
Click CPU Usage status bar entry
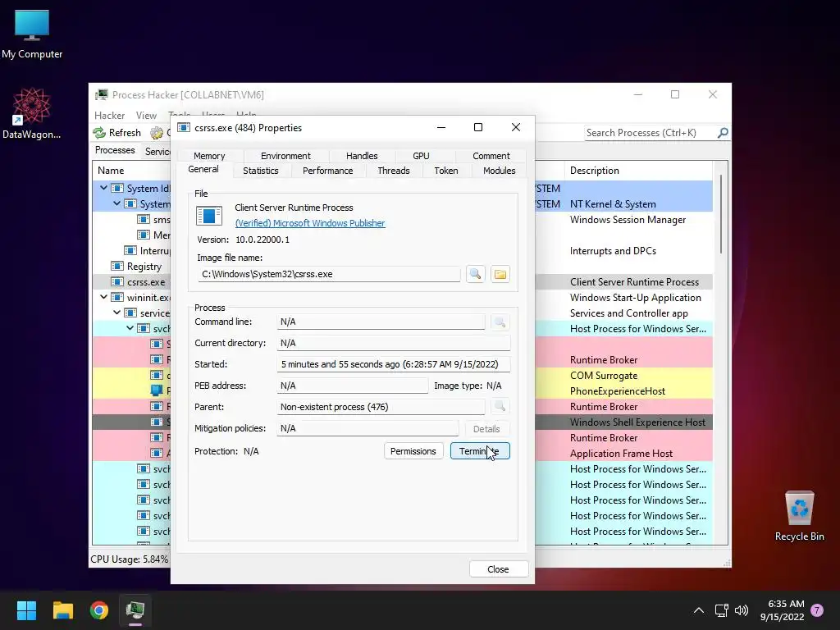[x=129, y=559]
